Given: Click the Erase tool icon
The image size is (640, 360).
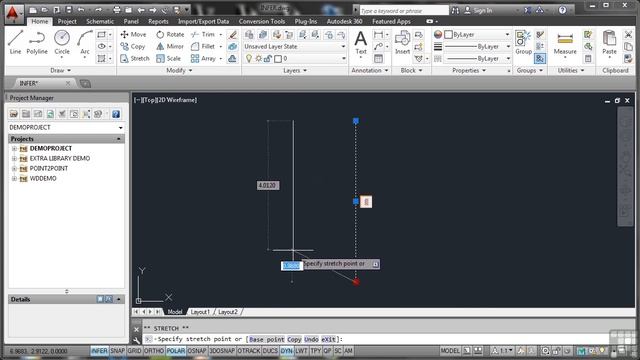Looking at the screenshot, I should (x=233, y=35).
